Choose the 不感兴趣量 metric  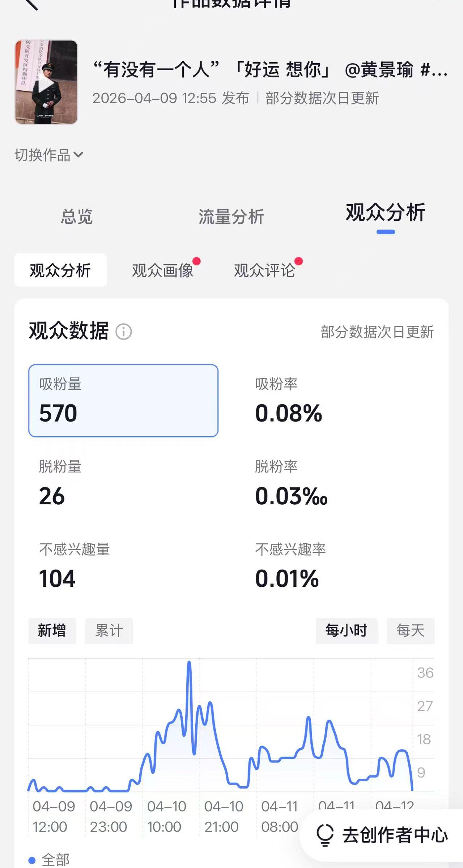point(74,565)
